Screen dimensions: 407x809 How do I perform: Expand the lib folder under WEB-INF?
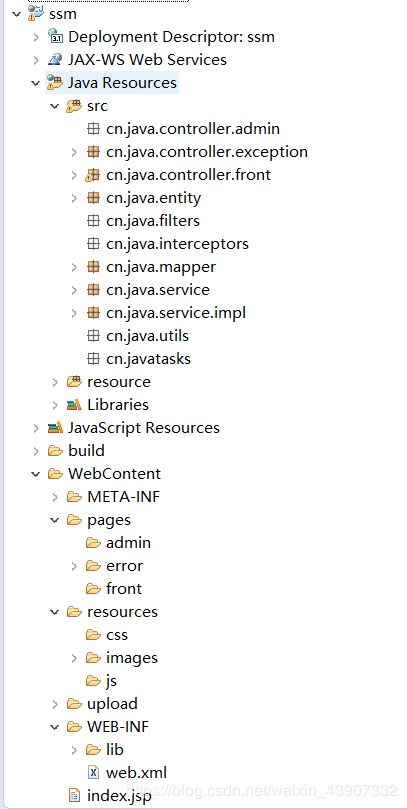click(74, 750)
